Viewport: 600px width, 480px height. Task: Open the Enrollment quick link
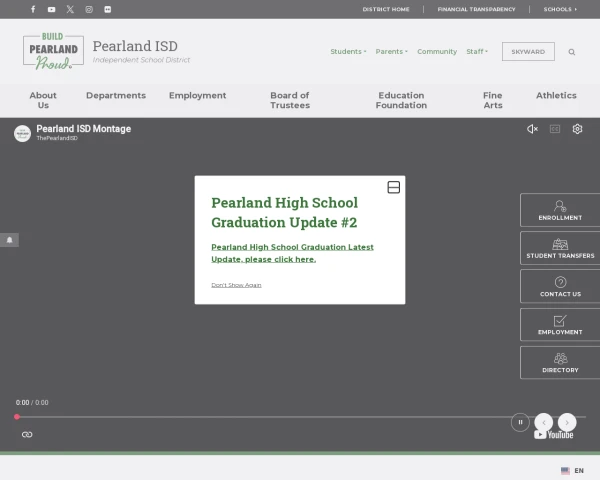click(x=560, y=210)
